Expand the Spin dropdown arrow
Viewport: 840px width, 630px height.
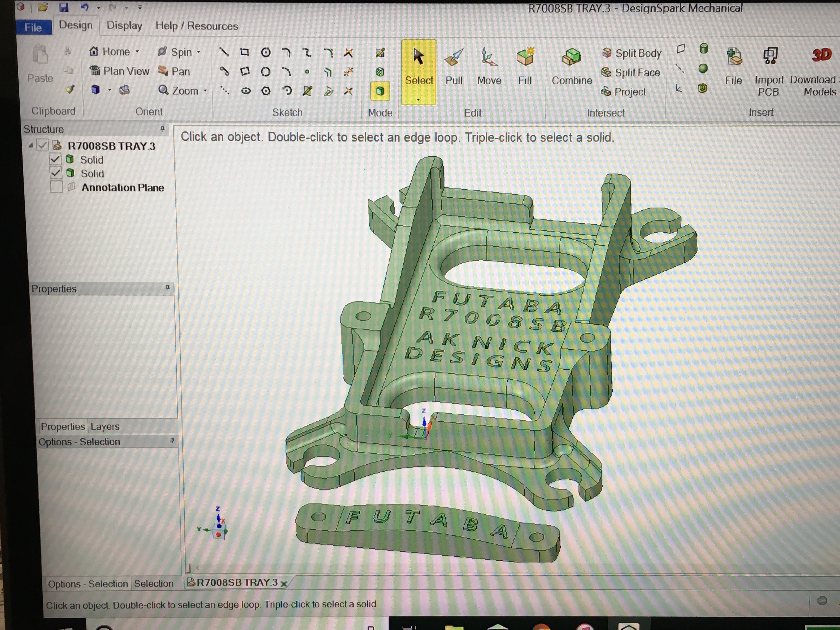[x=199, y=52]
